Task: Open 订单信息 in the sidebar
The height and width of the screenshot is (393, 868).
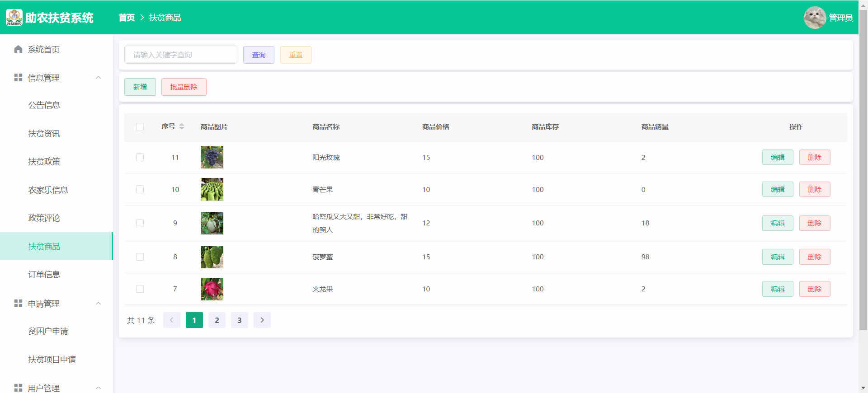Action: click(x=57, y=275)
